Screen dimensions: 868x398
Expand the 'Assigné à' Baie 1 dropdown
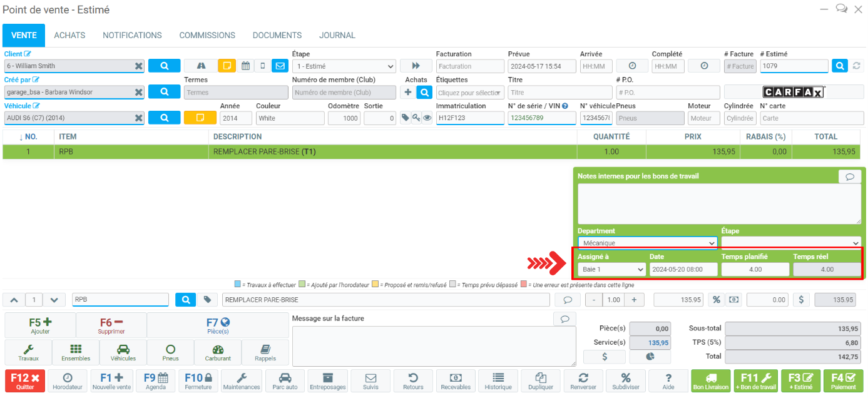pyautogui.click(x=611, y=269)
